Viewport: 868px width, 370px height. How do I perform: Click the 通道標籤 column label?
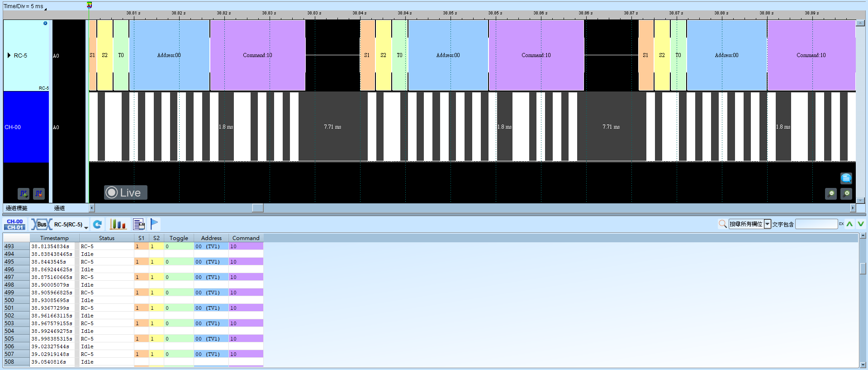tap(17, 208)
